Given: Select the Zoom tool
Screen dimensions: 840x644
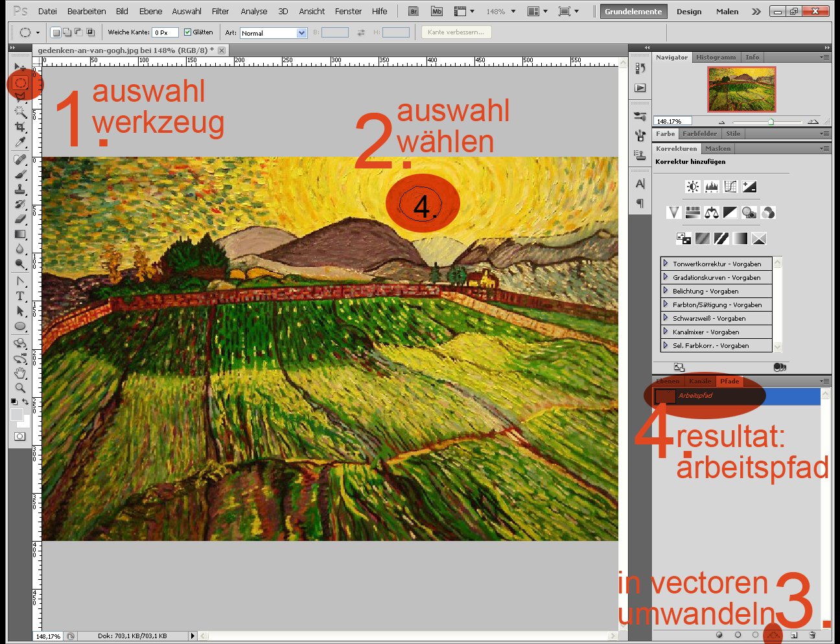Looking at the screenshot, I should tap(20, 388).
